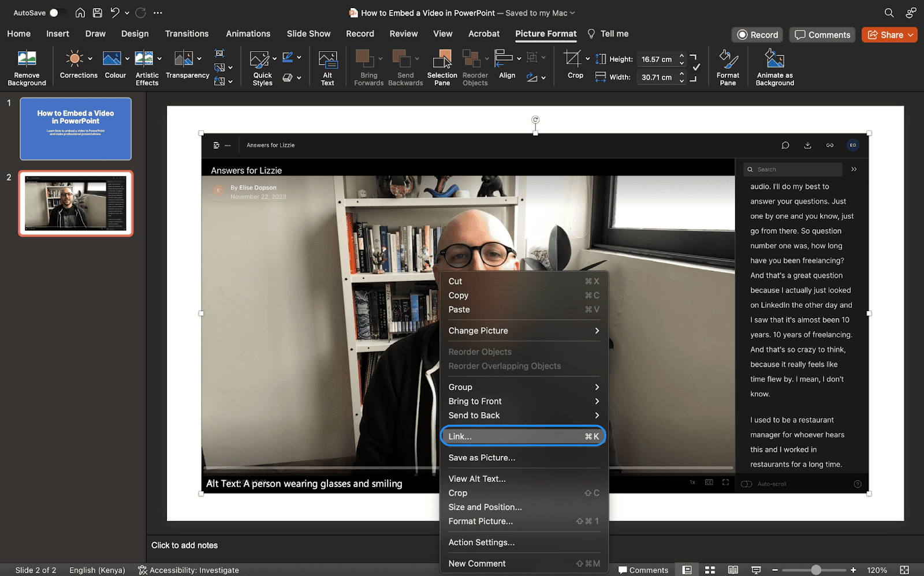Image resolution: width=924 pixels, height=576 pixels.
Task: Open the document title dropdown chevron
Action: tap(572, 13)
